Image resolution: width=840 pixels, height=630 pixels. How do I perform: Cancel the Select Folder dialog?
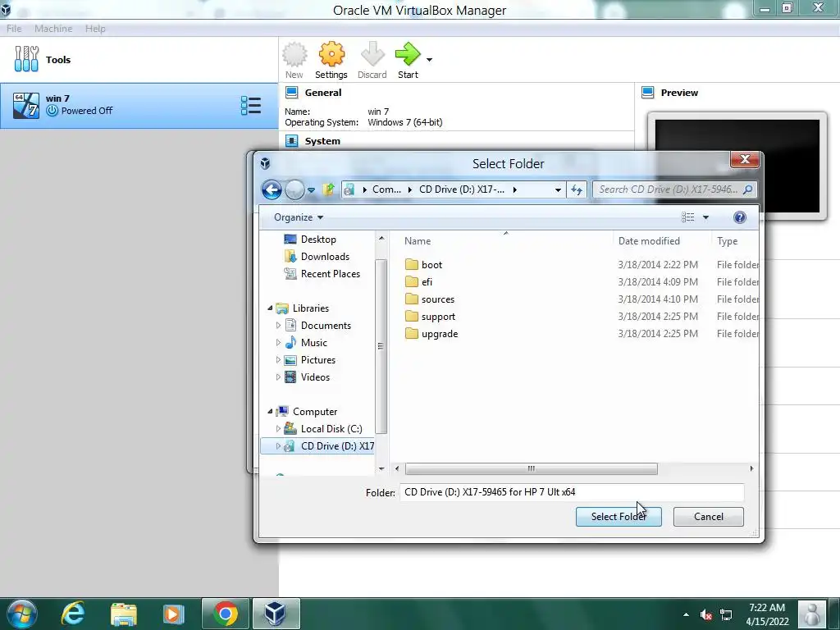[x=708, y=517]
